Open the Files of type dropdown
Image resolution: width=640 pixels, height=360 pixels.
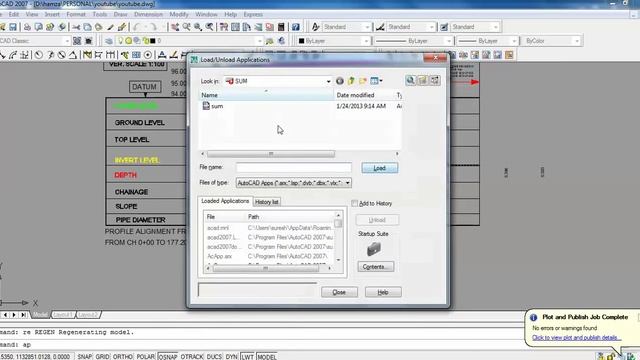347,183
